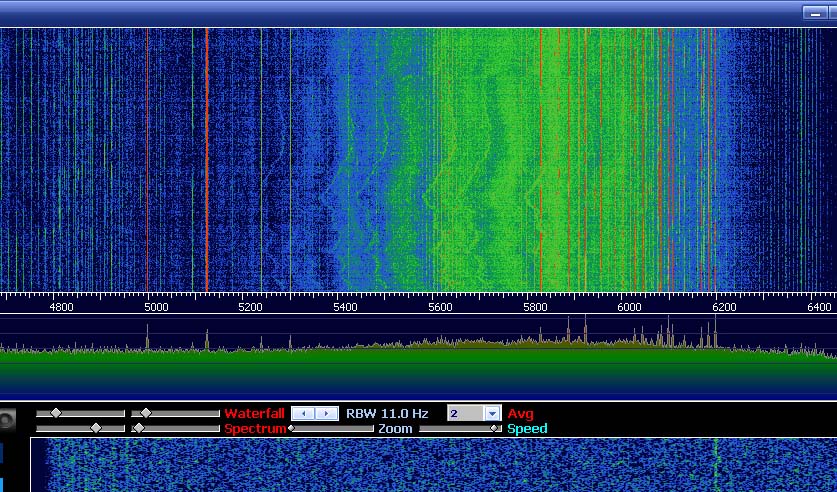Open the Avg dropdown arrow
This screenshot has width=837, height=492.
(492, 414)
